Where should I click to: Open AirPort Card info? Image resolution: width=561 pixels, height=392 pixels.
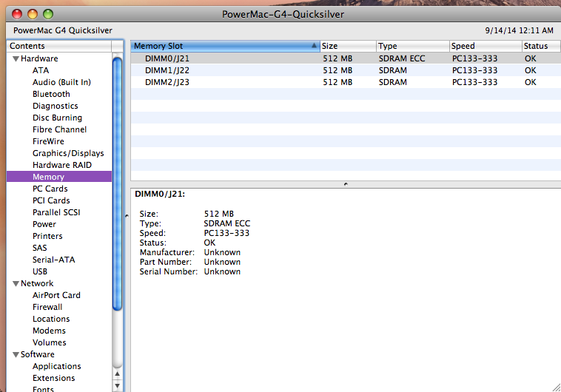pyautogui.click(x=56, y=295)
